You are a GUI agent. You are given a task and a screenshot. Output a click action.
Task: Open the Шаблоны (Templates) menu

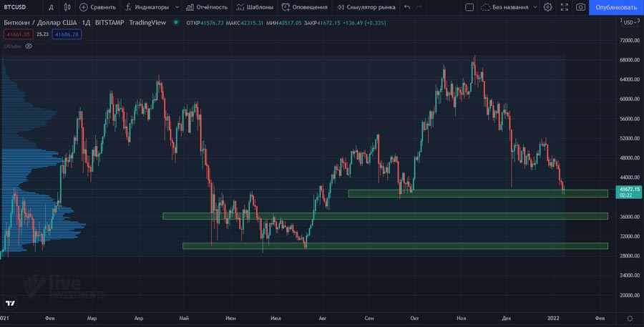(x=254, y=7)
